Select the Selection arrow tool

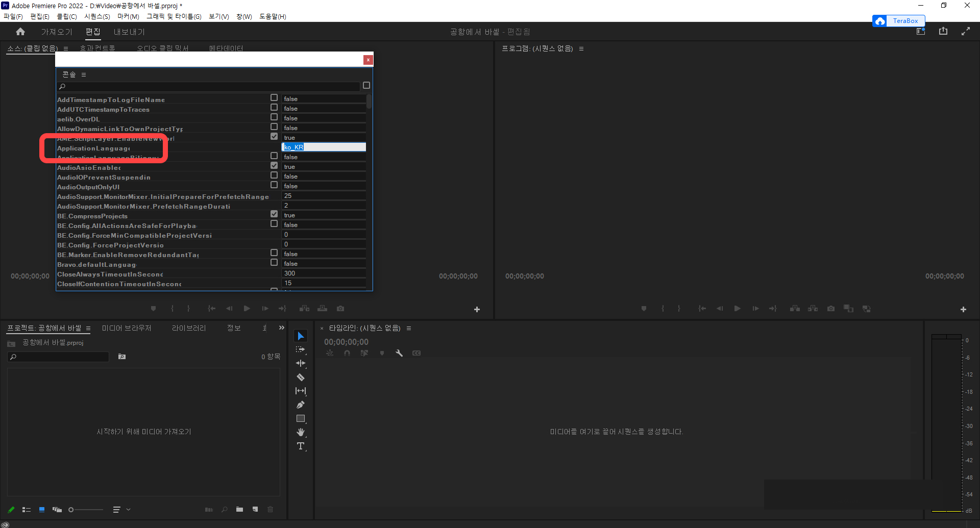(x=301, y=336)
